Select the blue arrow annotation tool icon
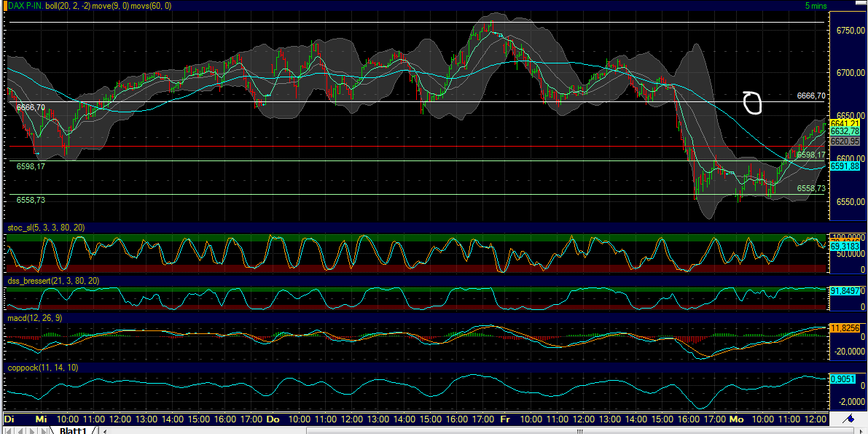Screen dimensions: 868x434 click(x=849, y=418)
